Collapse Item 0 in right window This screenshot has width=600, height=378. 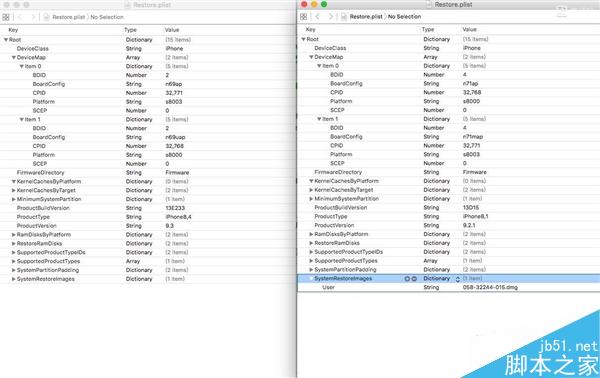(x=319, y=66)
